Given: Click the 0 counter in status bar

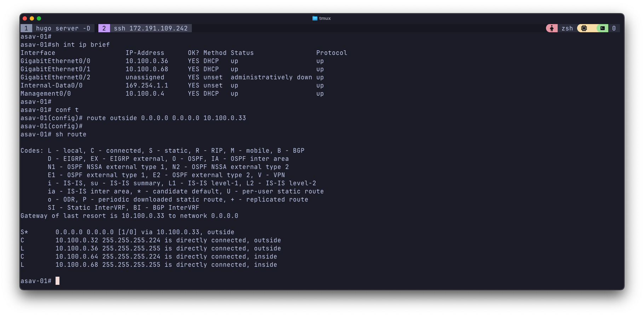Looking at the screenshot, I should (614, 28).
